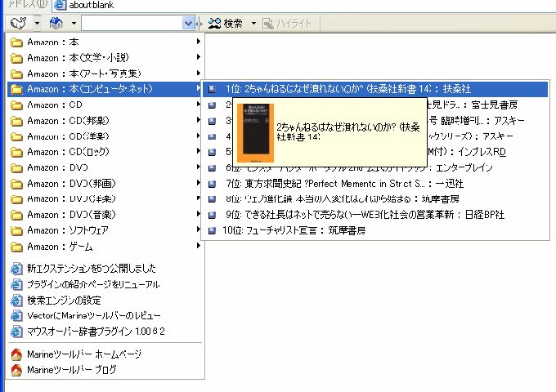Click the Marine toolbar whale icon
Screen dimensions: 556x392
(x=19, y=23)
